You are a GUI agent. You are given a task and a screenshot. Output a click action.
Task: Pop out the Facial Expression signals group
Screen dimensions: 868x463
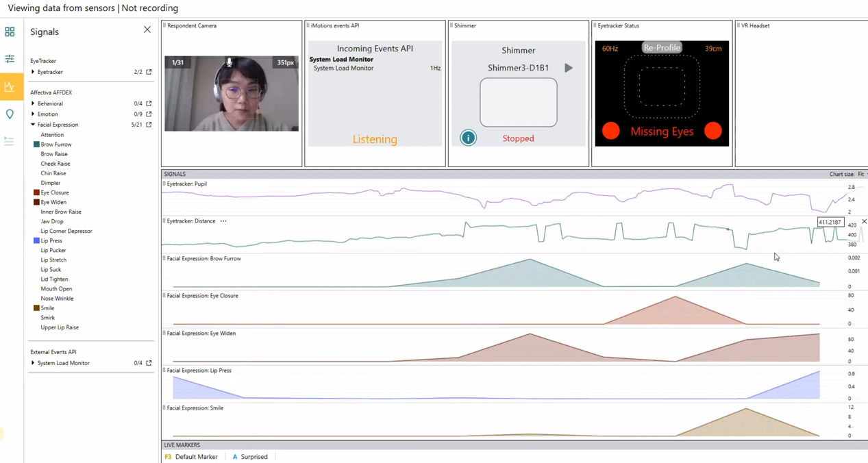[x=149, y=125]
